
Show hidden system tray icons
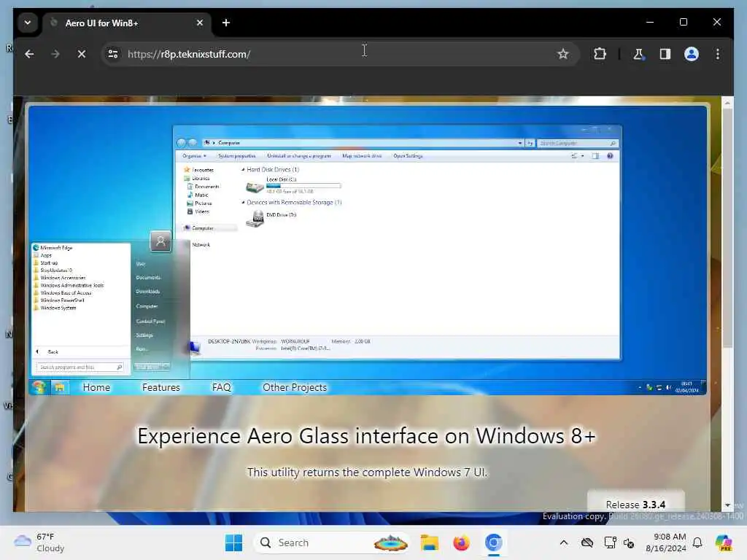[x=564, y=542]
